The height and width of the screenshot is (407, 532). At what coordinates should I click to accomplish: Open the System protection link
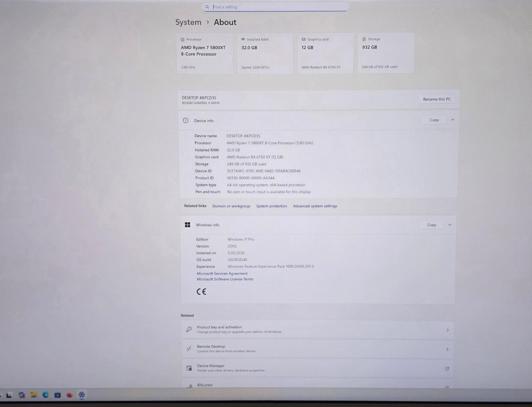[x=271, y=206]
